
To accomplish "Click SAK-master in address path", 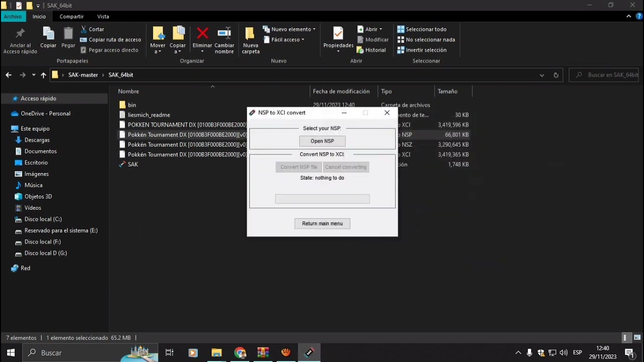I will click(83, 75).
